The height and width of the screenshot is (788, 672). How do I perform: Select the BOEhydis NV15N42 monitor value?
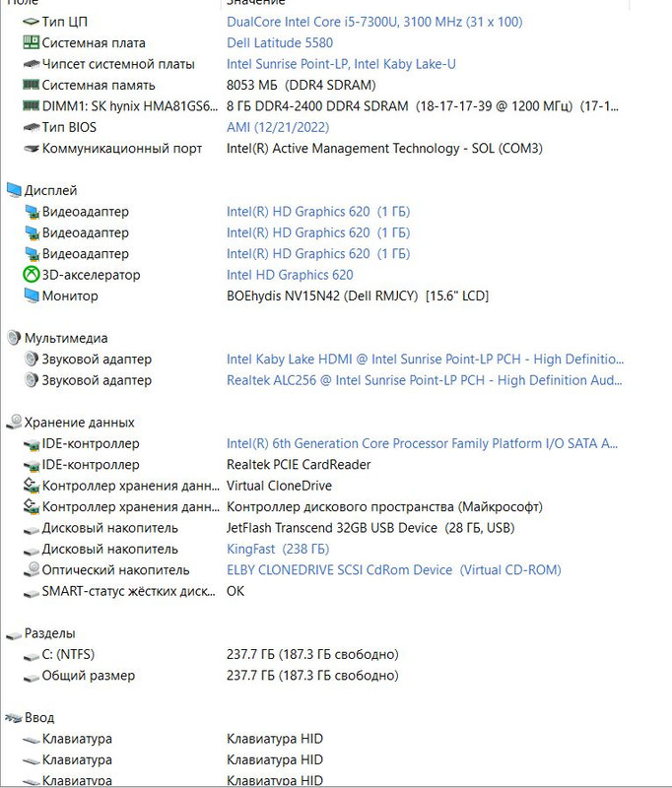tap(358, 295)
